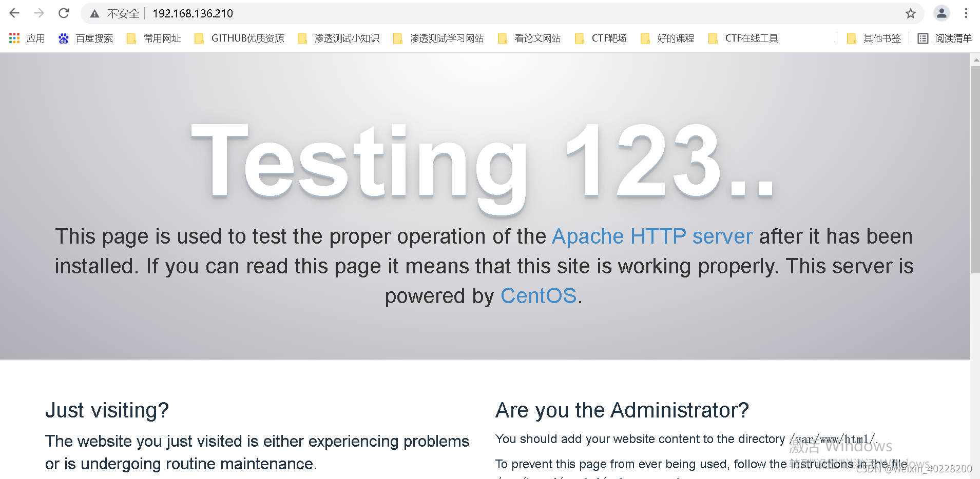The image size is (980, 479).
Task: Click the /var/www/html/ directory text
Action: 832,440
